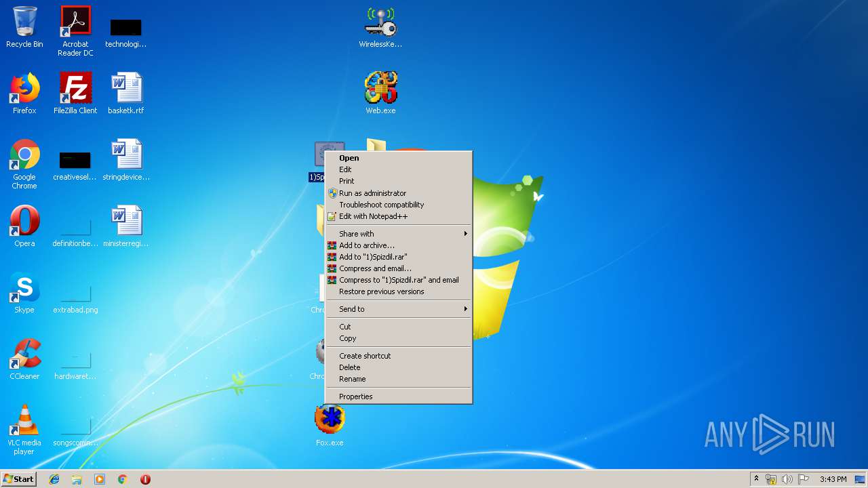The image size is (868, 488).
Task: Open the taskbar clock showing 3:43 PM
Action: click(x=833, y=479)
